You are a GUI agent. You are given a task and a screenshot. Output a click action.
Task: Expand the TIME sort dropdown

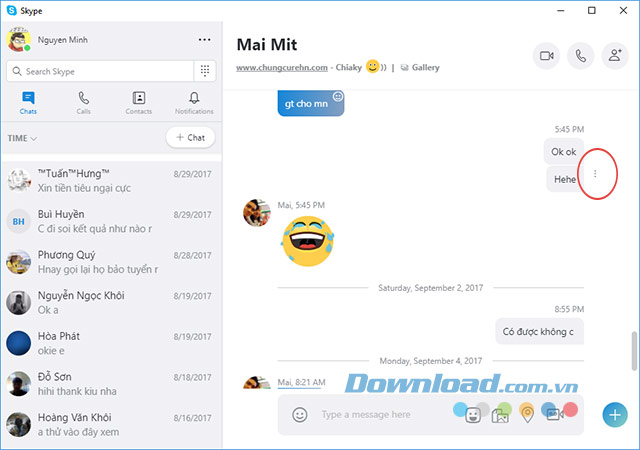pyautogui.click(x=22, y=138)
